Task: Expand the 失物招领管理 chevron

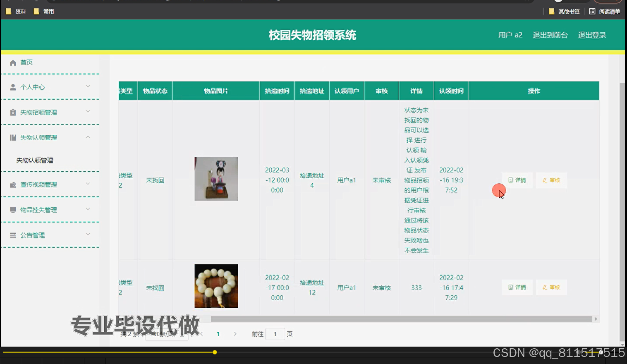Action: click(x=88, y=112)
